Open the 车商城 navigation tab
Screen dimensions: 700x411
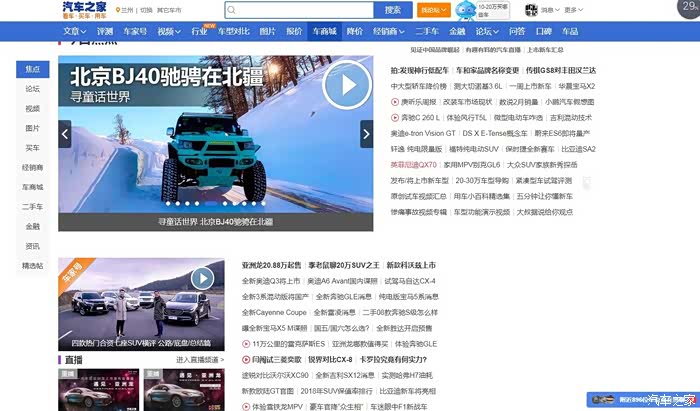point(324,31)
